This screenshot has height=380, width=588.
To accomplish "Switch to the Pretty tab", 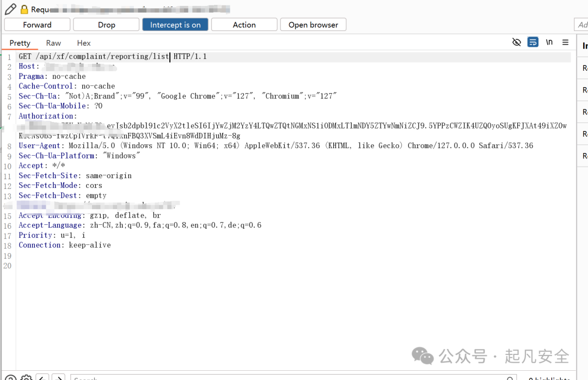I will (20, 43).
